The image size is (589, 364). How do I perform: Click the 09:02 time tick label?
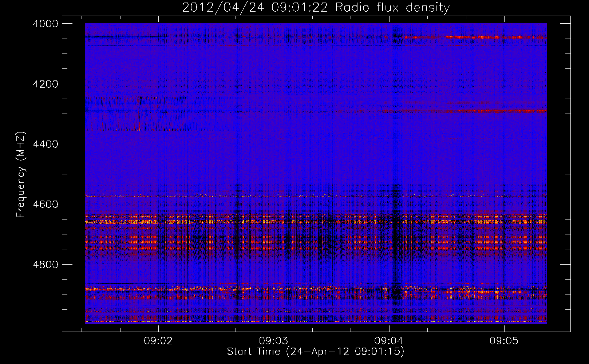158,341
